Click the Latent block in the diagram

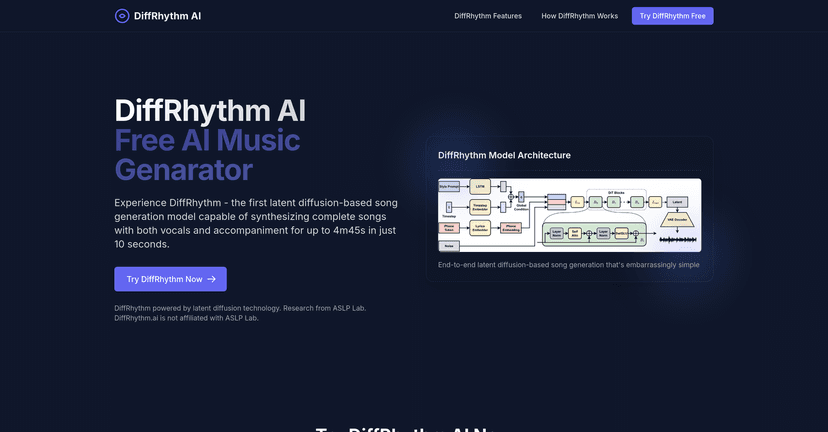(677, 202)
